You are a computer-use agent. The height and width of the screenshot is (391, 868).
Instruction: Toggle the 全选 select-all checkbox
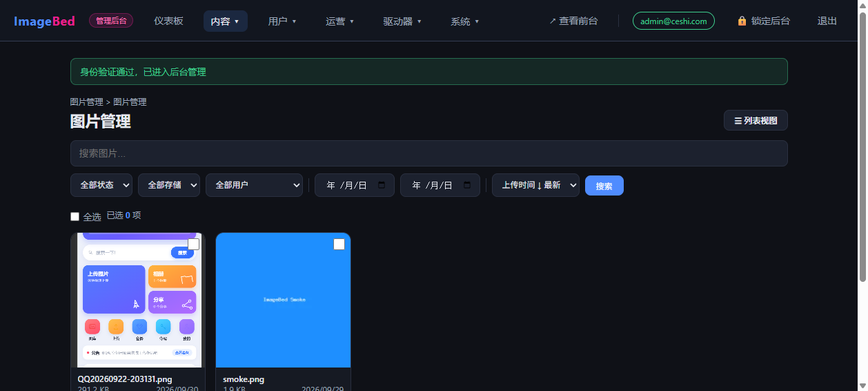click(x=75, y=217)
